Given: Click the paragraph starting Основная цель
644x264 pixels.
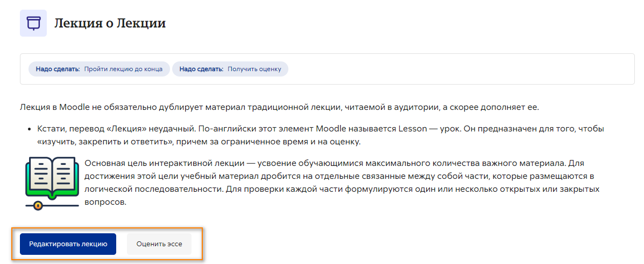Looking at the screenshot, I should [x=340, y=183].
